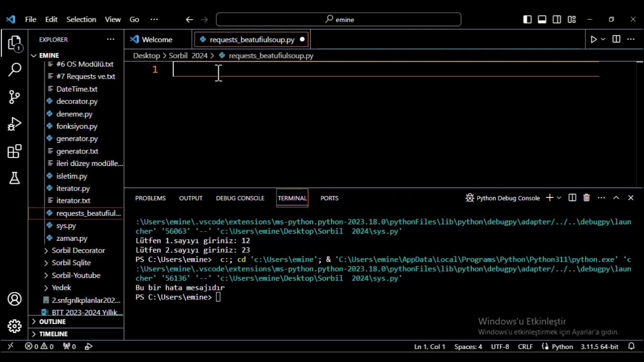Open the Customize Layout icon
The height and width of the screenshot is (362, 644).
point(572,19)
